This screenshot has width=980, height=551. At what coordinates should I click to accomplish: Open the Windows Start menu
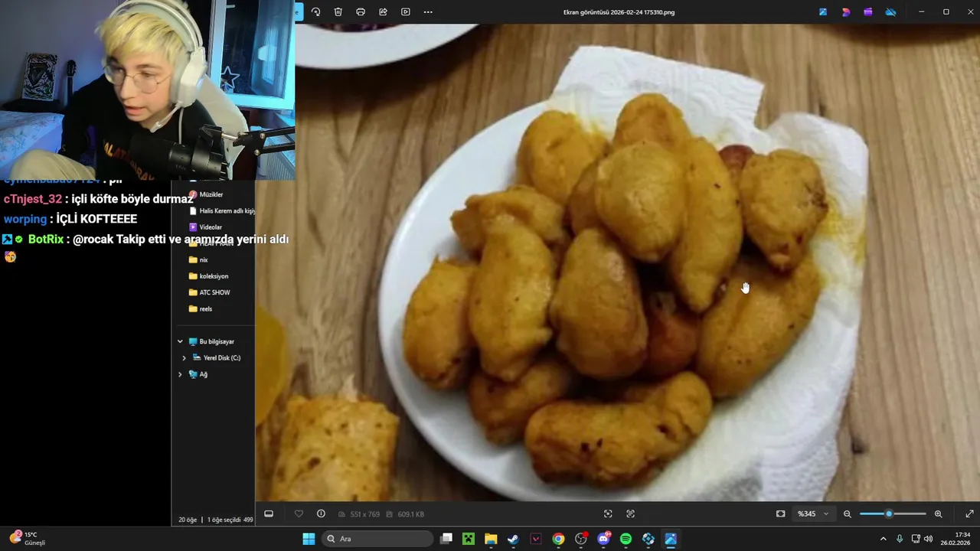(309, 539)
